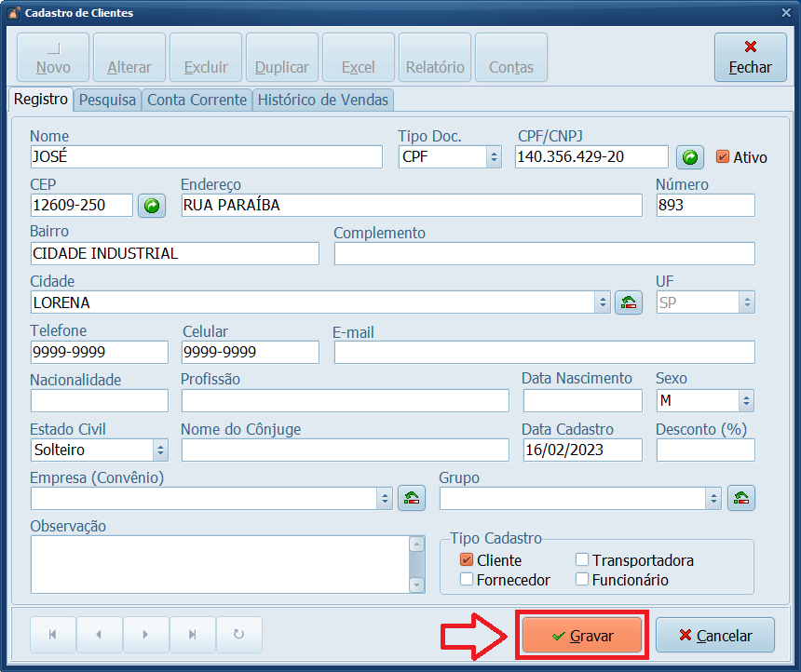Go to last record navigation arrow

tap(193, 635)
